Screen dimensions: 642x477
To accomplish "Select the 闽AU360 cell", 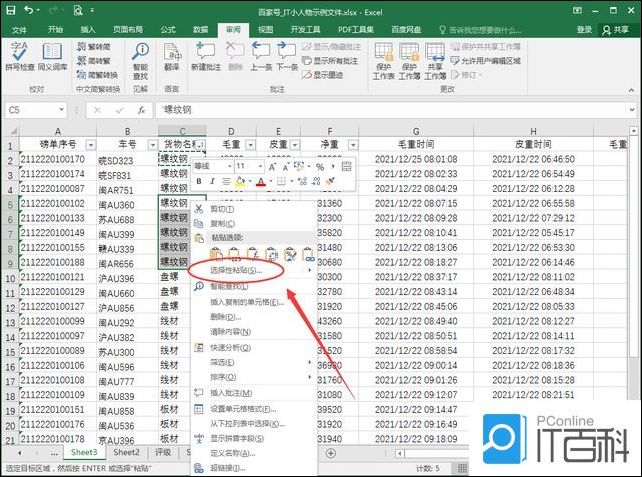I will (127, 204).
